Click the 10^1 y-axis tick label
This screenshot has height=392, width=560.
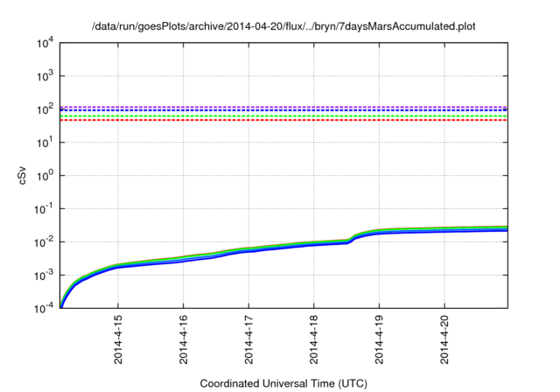point(45,143)
